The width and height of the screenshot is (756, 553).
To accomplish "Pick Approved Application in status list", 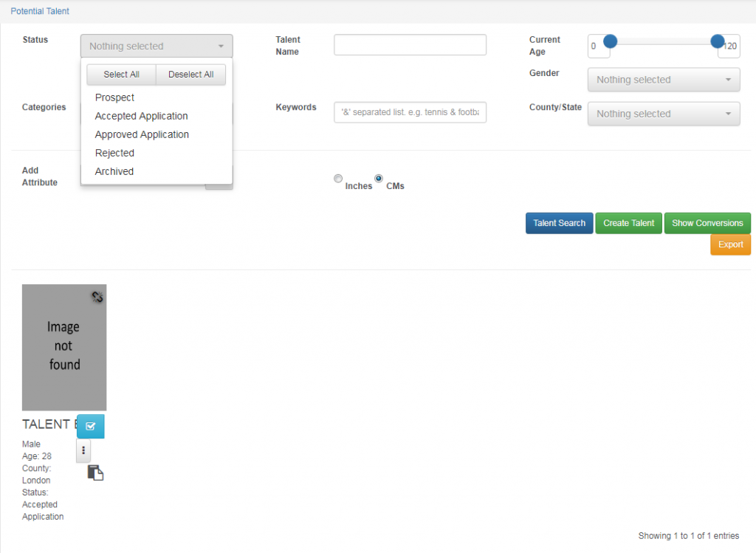I will click(x=142, y=134).
